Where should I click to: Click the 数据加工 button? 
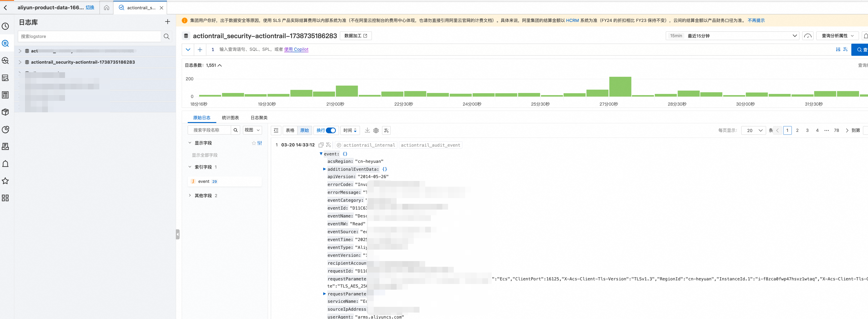tap(356, 36)
